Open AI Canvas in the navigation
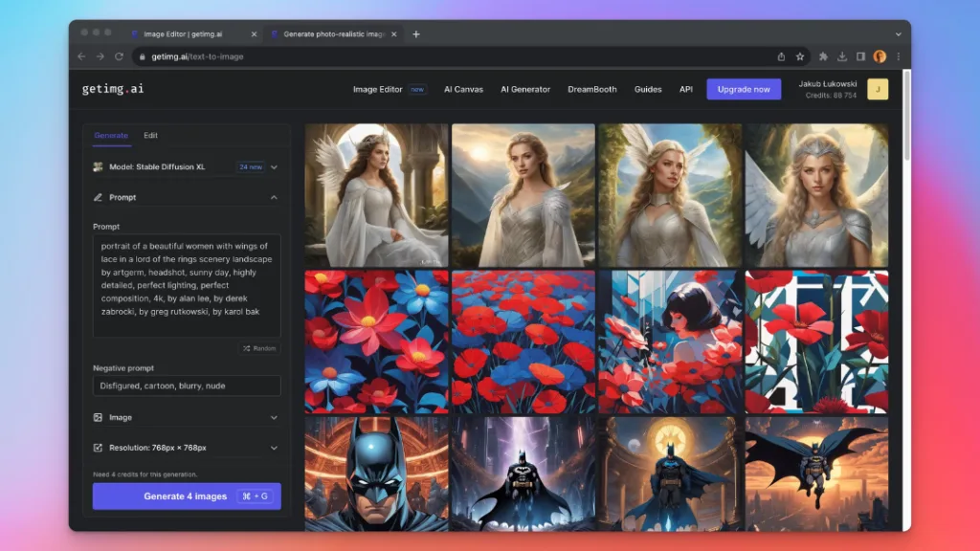The image size is (980, 551). click(x=463, y=89)
